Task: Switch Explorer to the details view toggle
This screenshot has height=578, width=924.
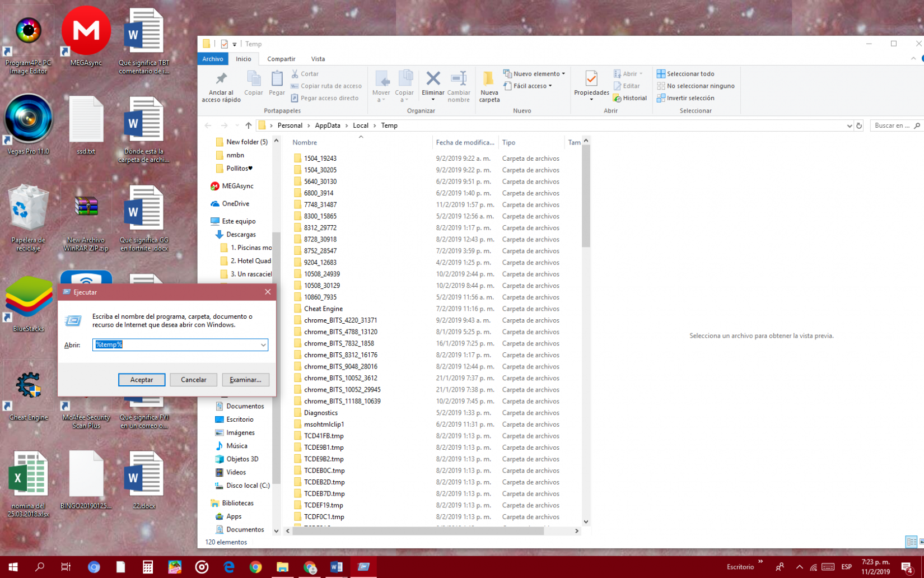Action: (911, 542)
